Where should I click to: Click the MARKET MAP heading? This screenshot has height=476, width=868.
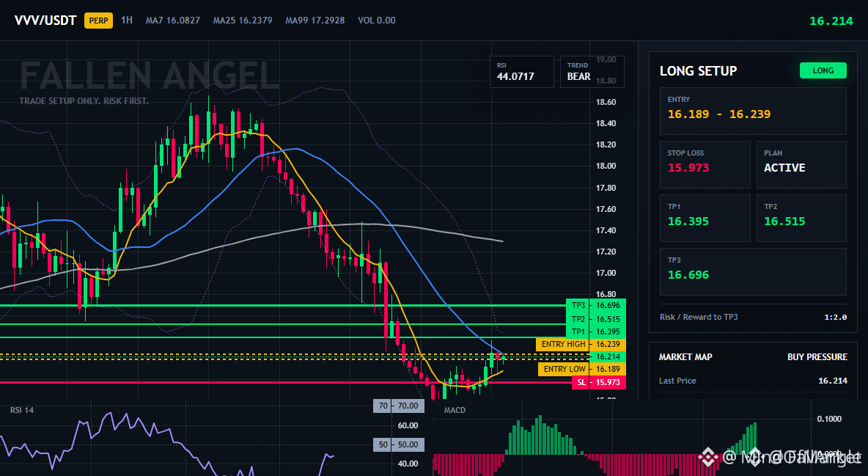[685, 357]
